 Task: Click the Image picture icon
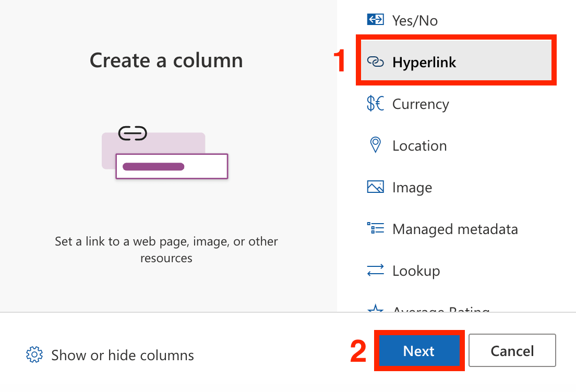(x=376, y=187)
